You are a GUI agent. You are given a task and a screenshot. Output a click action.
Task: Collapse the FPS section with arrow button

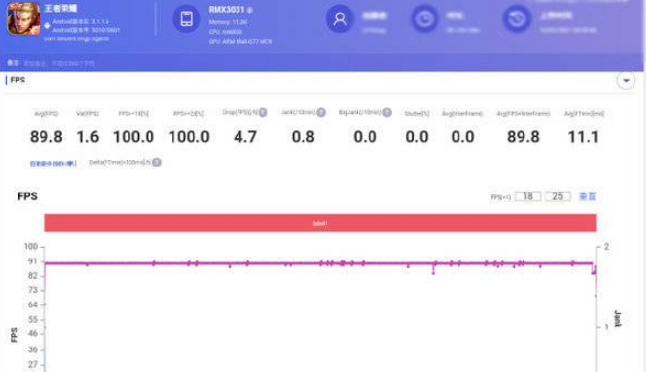pyautogui.click(x=626, y=80)
